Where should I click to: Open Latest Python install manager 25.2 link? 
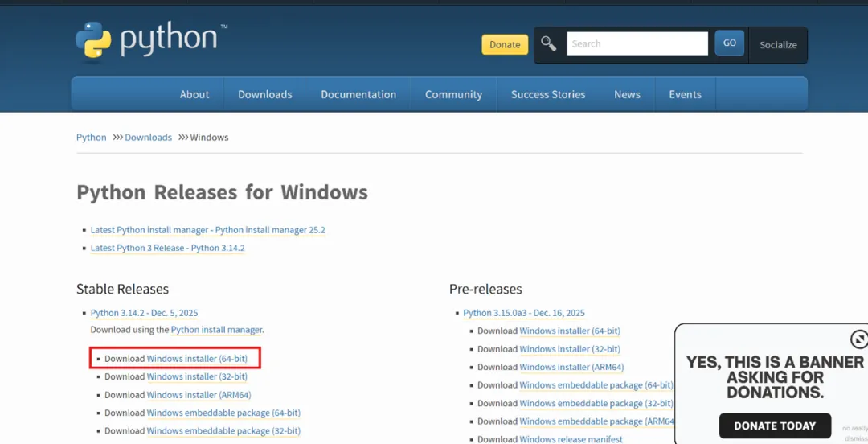(207, 229)
